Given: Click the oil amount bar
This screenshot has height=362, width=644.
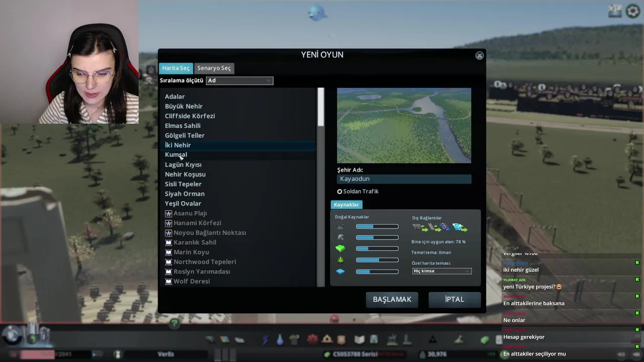Looking at the screenshot, I should (377, 227).
